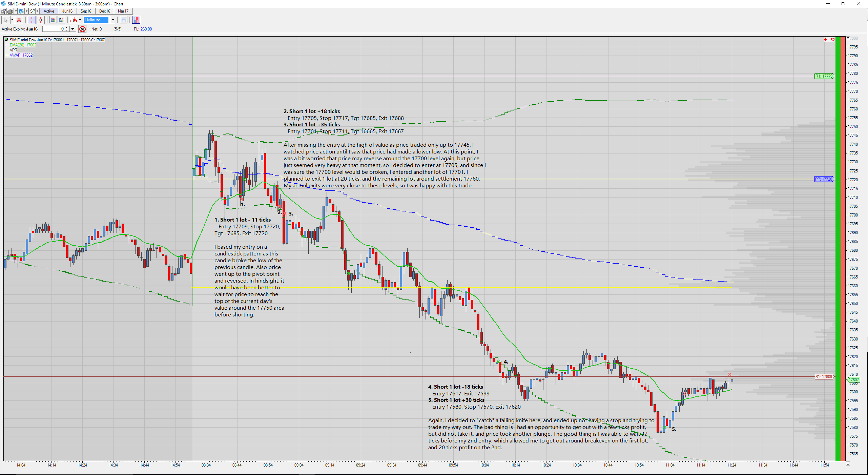Click the resize grip at chart bottom-right corner

pos(848,463)
